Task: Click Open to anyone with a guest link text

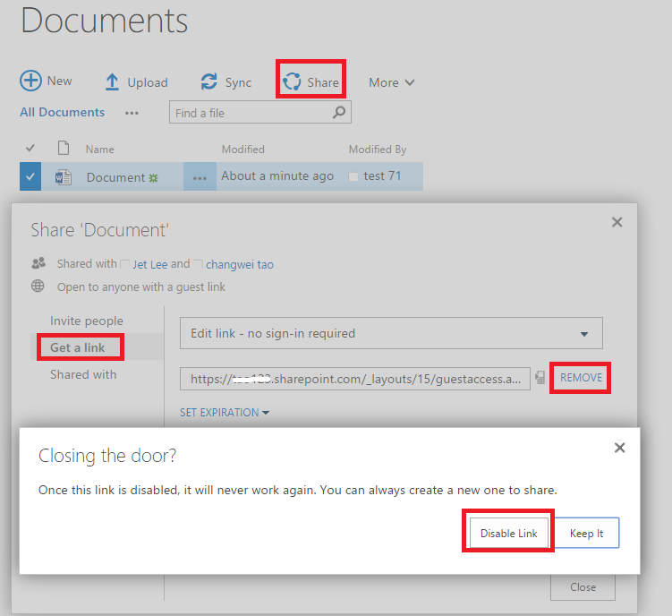Action: point(141,287)
